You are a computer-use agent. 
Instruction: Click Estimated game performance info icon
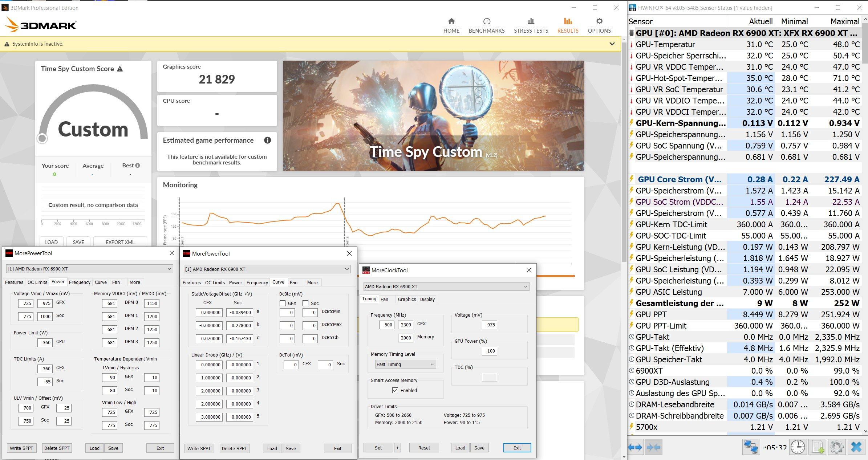267,140
